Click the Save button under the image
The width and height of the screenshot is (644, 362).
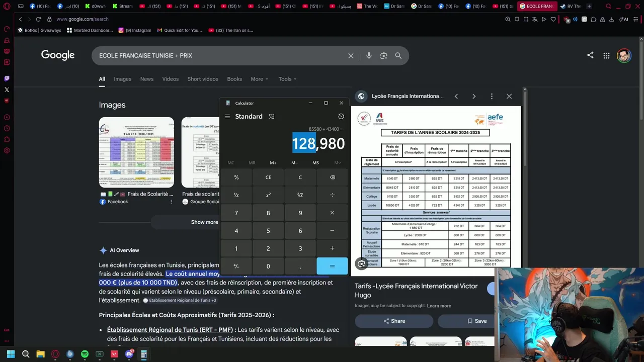click(477, 321)
